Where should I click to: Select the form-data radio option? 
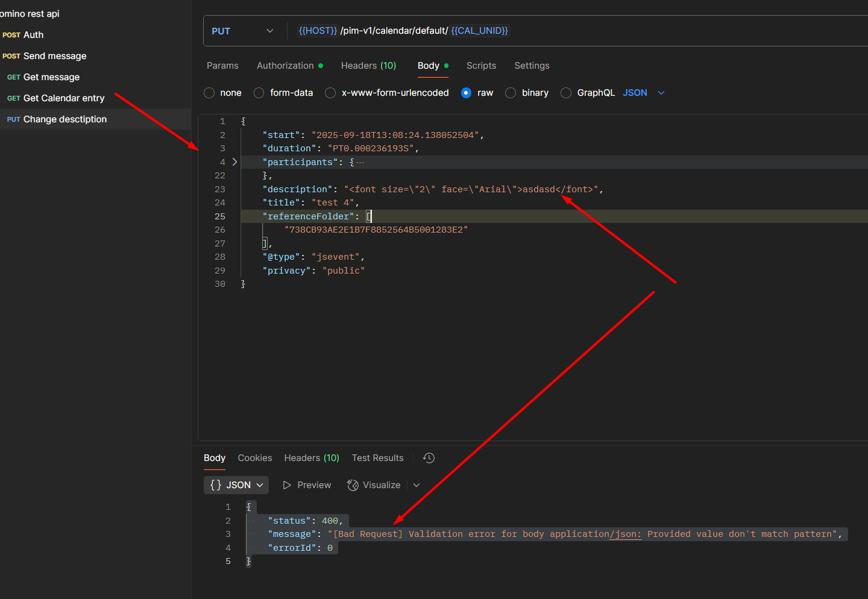click(x=259, y=93)
